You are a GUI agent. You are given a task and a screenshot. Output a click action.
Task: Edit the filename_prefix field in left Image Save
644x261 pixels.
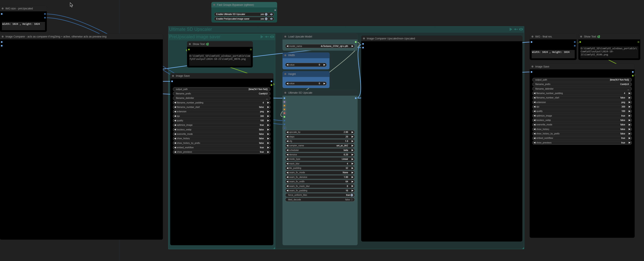[221, 93]
